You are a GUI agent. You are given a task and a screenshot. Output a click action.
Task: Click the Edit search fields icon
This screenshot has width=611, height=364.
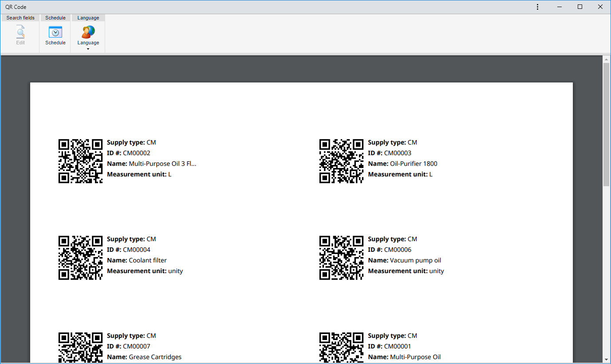(20, 32)
